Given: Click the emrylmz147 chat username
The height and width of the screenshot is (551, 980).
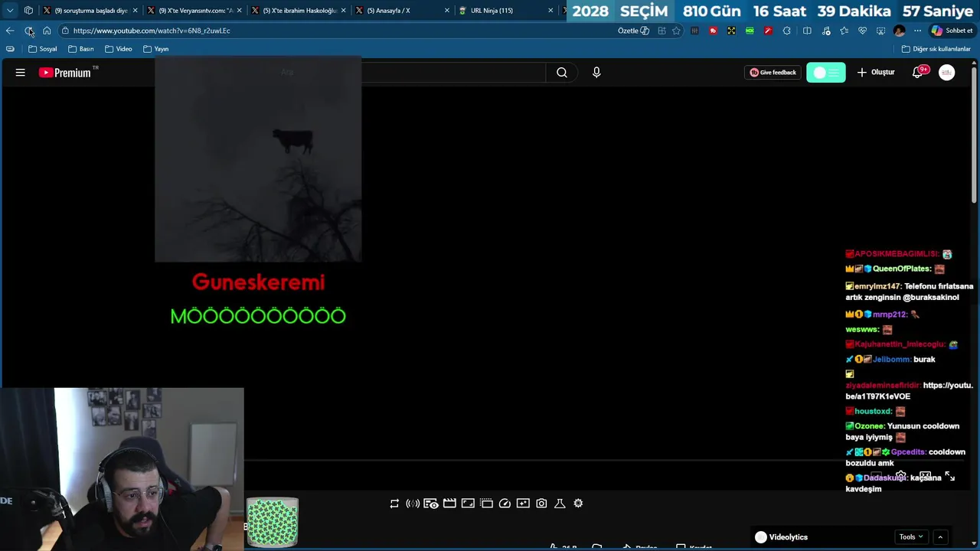Looking at the screenshot, I should coord(877,286).
